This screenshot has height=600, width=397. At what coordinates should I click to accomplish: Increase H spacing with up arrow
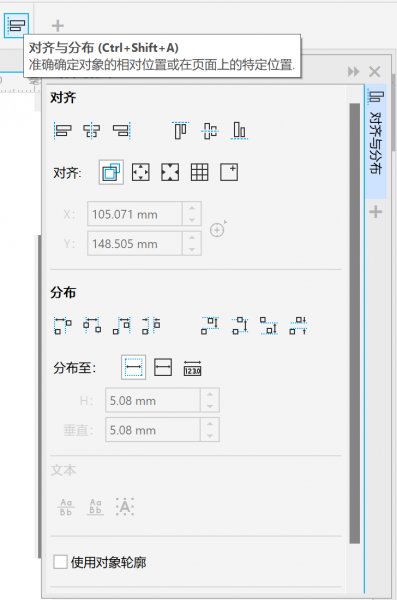(x=210, y=395)
